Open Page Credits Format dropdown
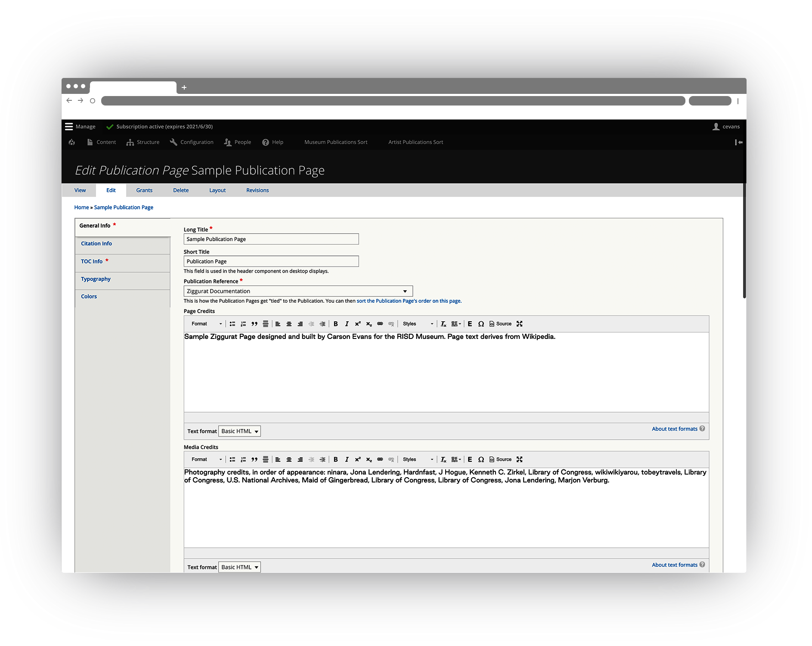The width and height of the screenshot is (812, 646). [207, 324]
